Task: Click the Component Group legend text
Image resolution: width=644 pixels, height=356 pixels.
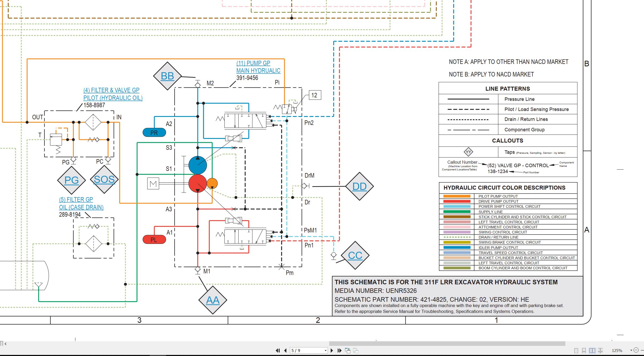Action: 524,130
